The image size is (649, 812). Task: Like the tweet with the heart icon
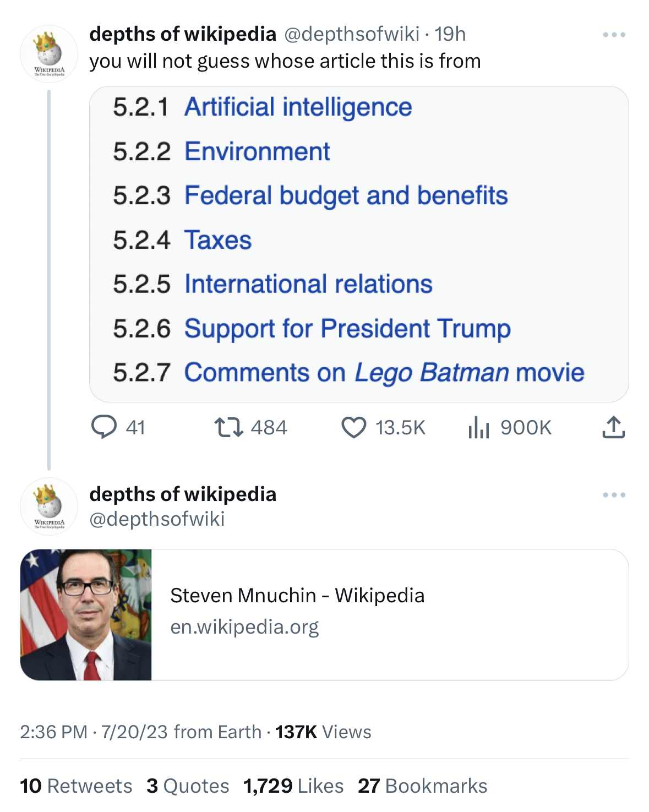coord(353,427)
